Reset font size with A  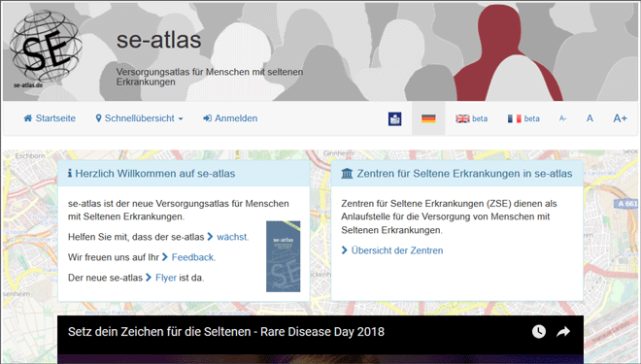[590, 118]
